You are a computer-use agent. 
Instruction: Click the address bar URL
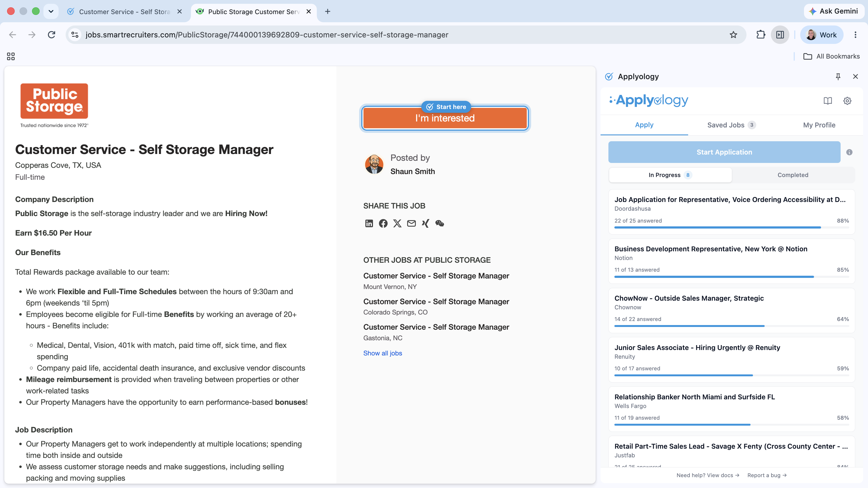[x=267, y=35]
